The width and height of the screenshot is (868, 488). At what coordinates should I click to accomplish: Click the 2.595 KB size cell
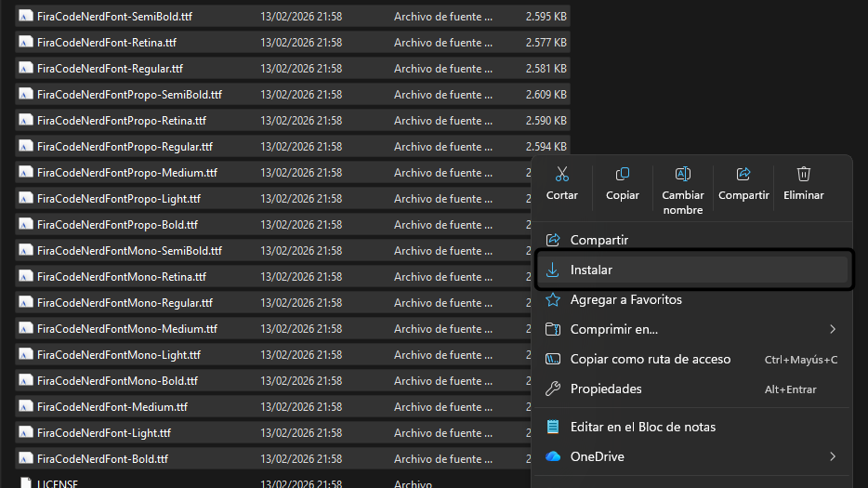click(546, 17)
